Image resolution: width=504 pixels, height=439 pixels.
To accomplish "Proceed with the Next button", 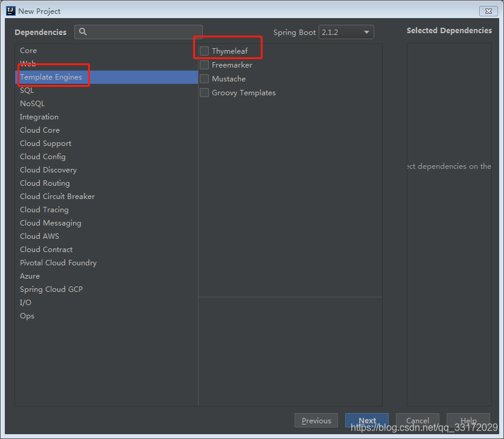I will coord(367,420).
